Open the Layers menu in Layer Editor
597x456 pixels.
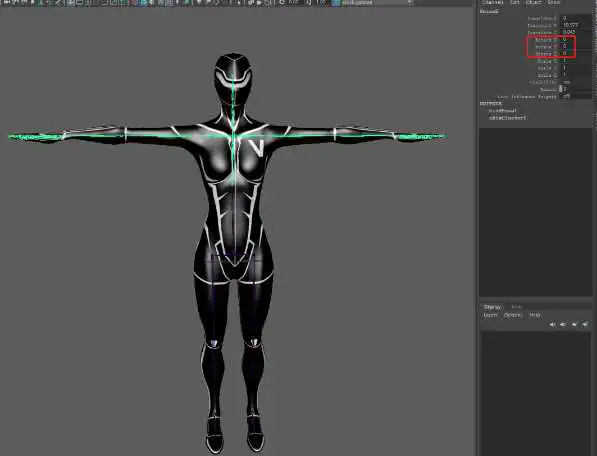point(490,315)
